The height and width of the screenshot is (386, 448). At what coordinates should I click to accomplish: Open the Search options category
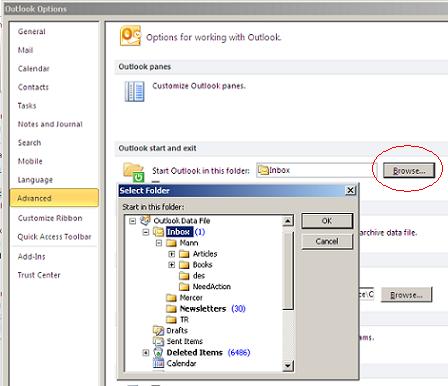coord(29,143)
